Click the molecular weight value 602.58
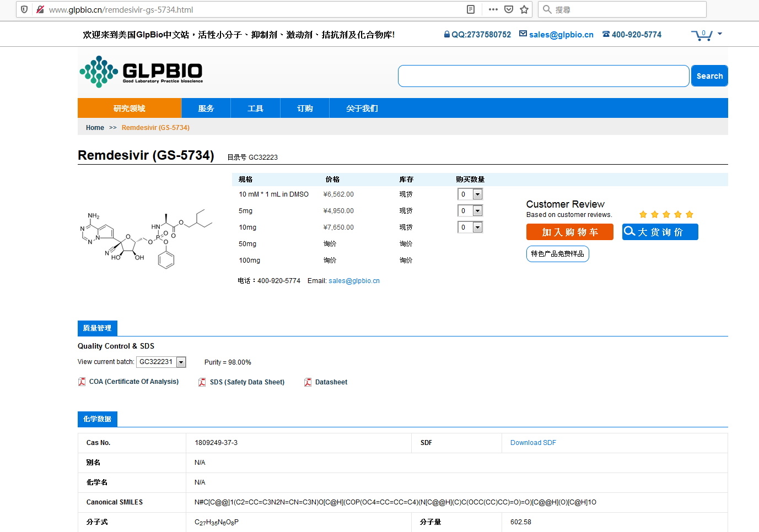Image resolution: width=759 pixels, height=532 pixels. (x=521, y=522)
